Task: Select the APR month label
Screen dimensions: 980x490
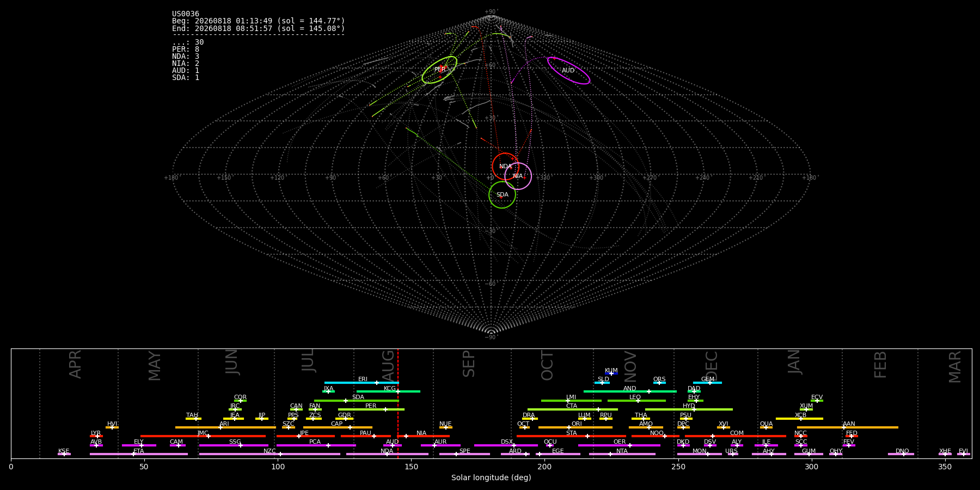Action: click(x=76, y=364)
